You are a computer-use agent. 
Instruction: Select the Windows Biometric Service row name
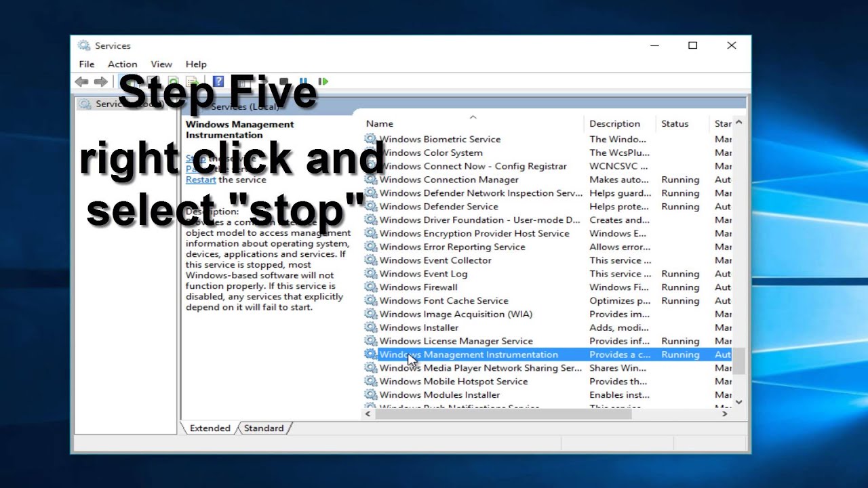440,139
